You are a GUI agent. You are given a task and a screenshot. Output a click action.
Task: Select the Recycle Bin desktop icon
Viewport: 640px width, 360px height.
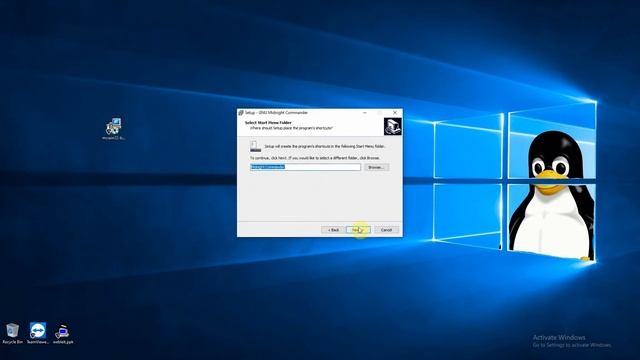[x=12, y=333]
